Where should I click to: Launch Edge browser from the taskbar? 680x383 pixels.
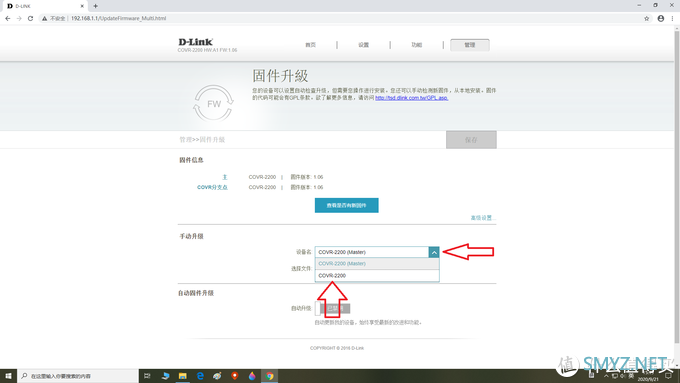pos(200,376)
